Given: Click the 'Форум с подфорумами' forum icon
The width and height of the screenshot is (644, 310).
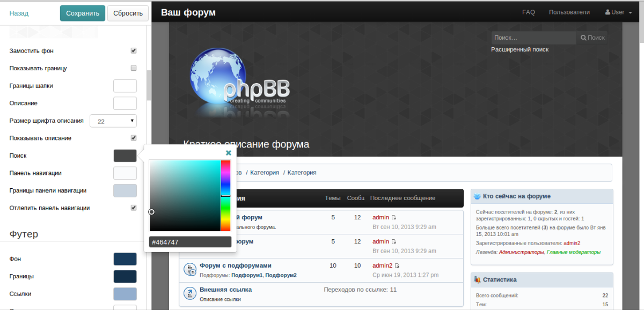Looking at the screenshot, I should [x=190, y=270].
